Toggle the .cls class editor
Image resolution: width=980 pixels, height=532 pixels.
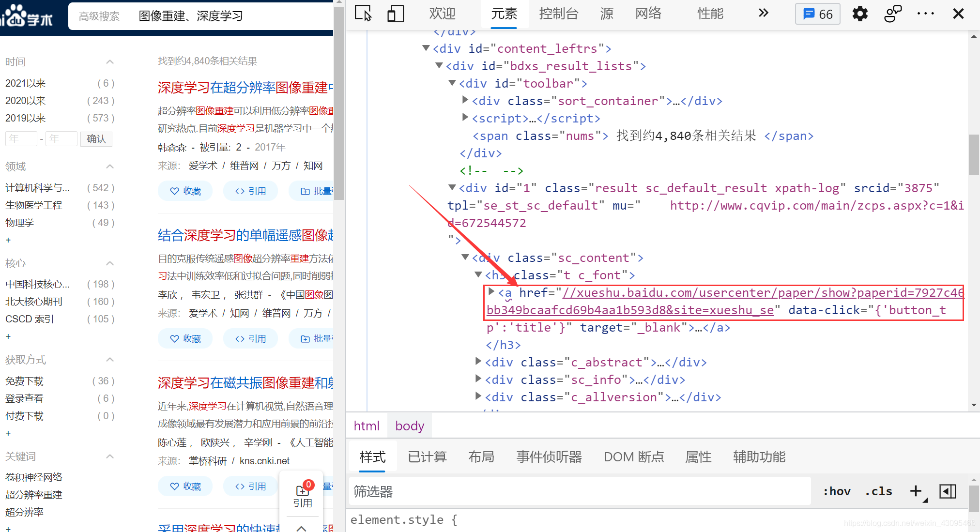coord(879,491)
